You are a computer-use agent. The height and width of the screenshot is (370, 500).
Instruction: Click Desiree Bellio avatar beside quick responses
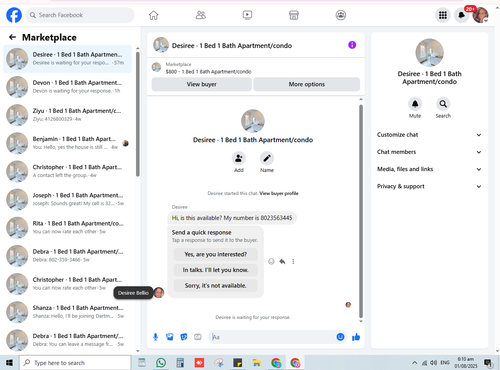pos(159,293)
